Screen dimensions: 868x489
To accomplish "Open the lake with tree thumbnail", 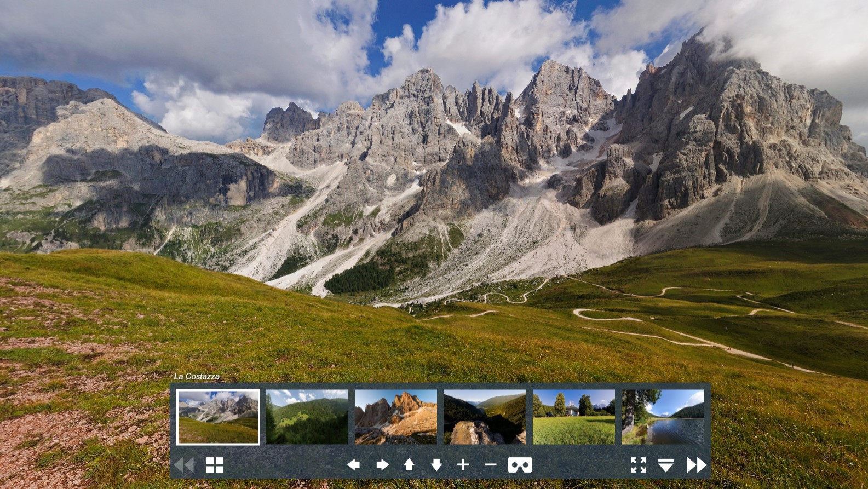I will pos(663,417).
